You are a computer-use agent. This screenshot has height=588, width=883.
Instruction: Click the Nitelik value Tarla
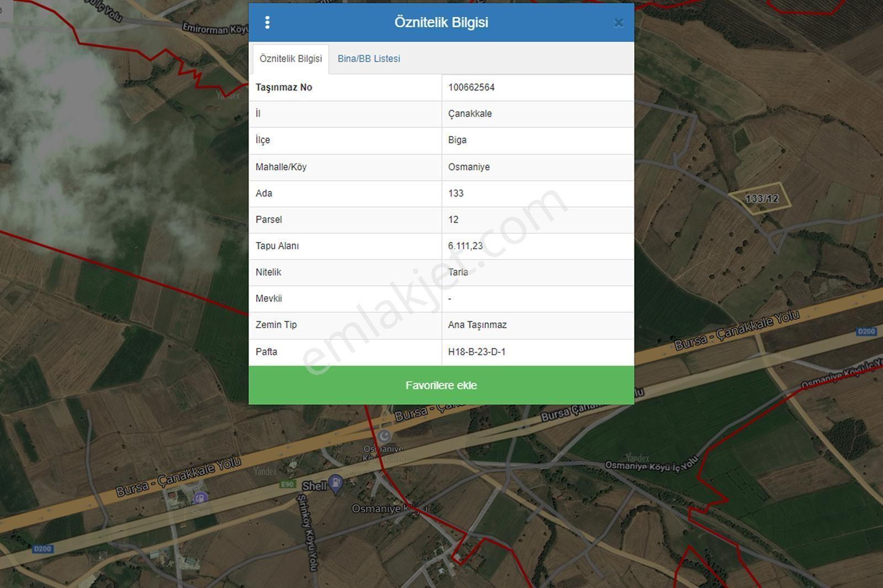coord(458,272)
